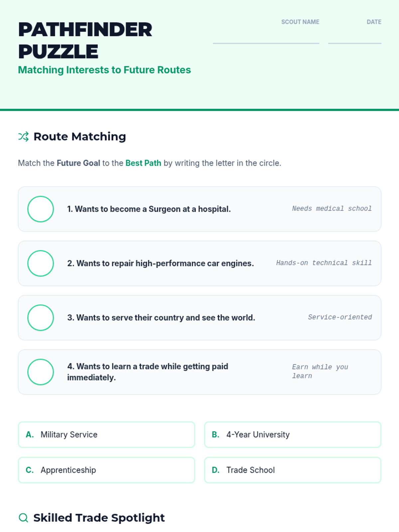Select the circle for learn a trade goal
Screen dimensions: 399x532
[x=41, y=372]
